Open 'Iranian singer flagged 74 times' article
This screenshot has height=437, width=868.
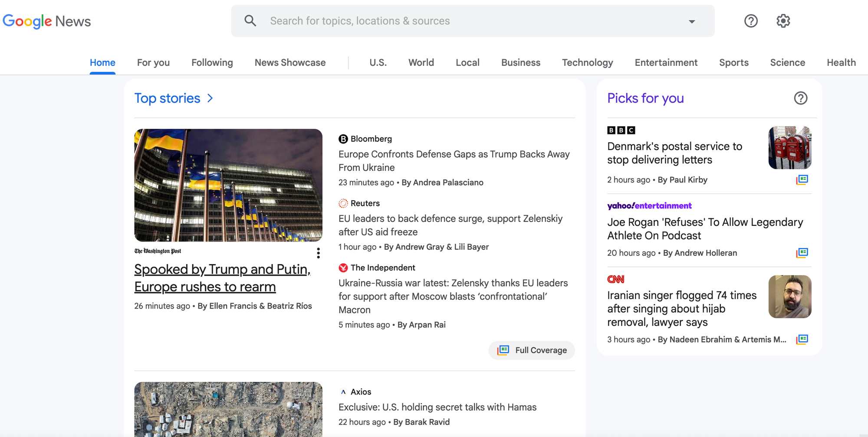682,309
